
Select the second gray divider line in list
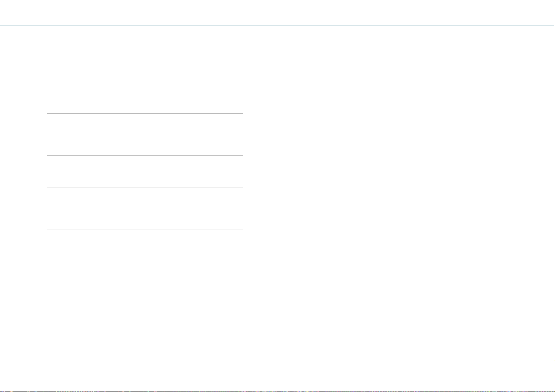(145, 156)
